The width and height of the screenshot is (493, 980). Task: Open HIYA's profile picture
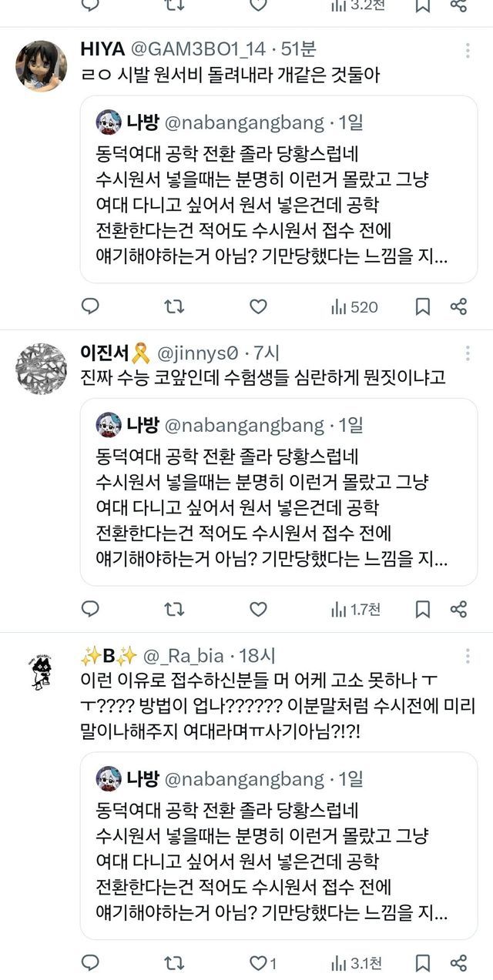coord(41,65)
